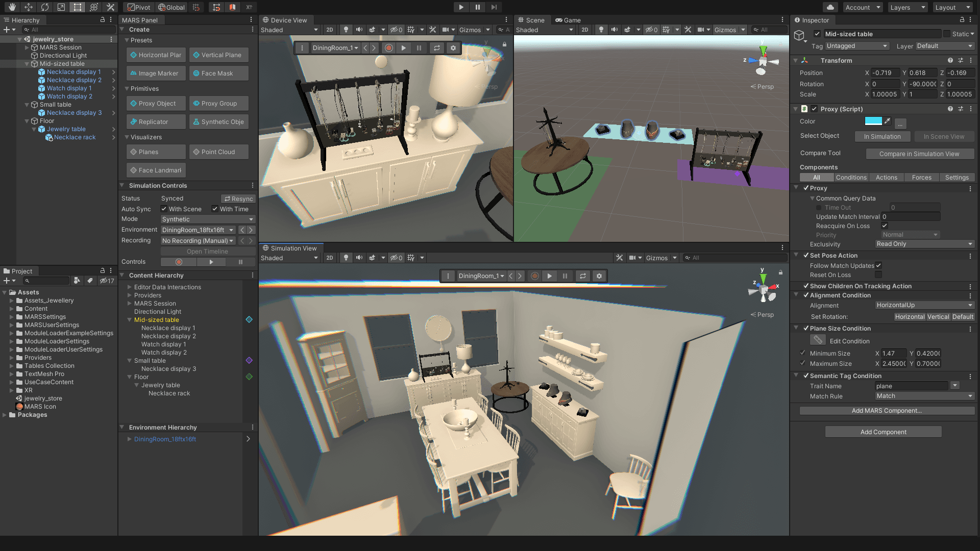Open camera settings gear in Device View
980x551 pixels.
pyautogui.click(x=454, y=47)
